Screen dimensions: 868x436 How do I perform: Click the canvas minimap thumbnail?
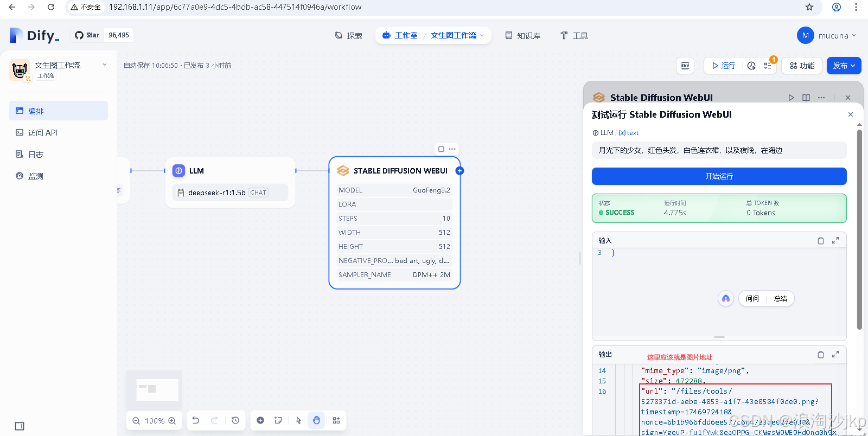point(154,389)
